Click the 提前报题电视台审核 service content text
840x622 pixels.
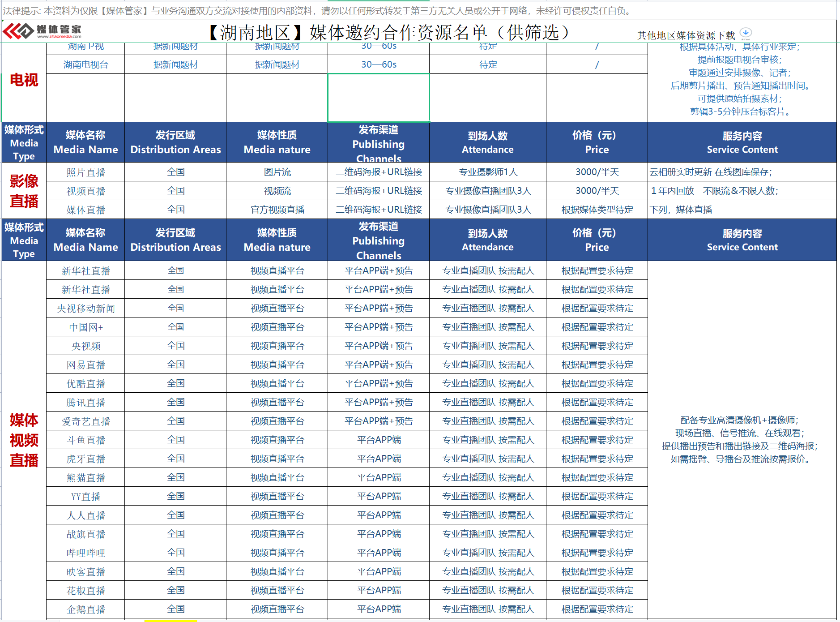point(740,60)
